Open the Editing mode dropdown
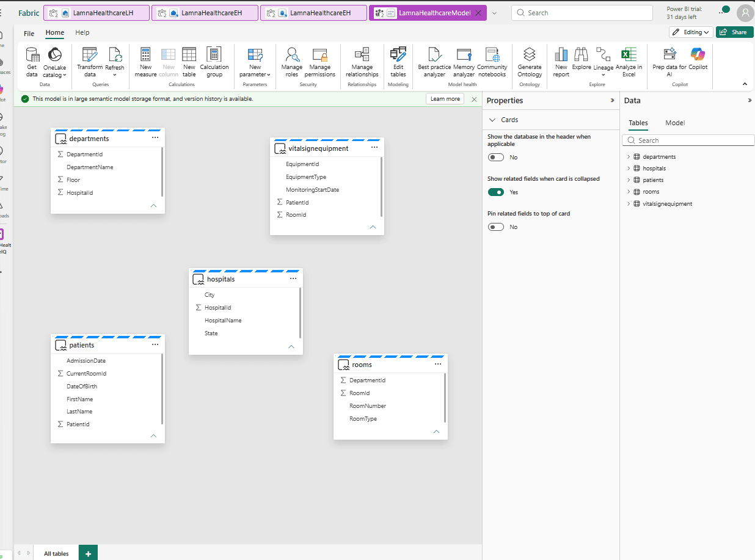755x560 pixels. pos(691,32)
